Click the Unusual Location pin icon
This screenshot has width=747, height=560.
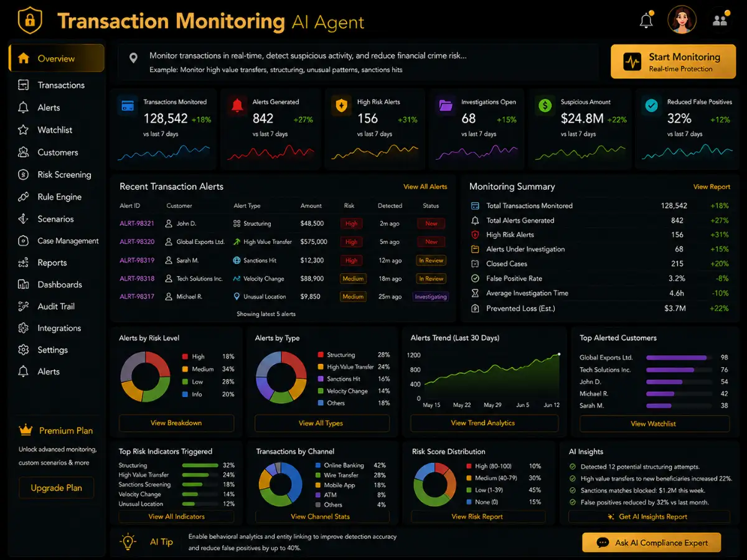point(237,297)
